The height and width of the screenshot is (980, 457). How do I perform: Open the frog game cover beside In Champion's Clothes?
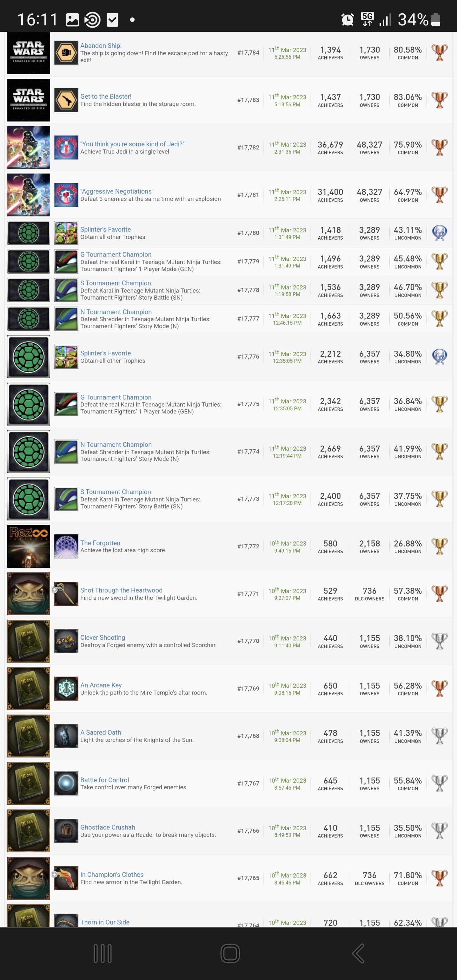29,878
